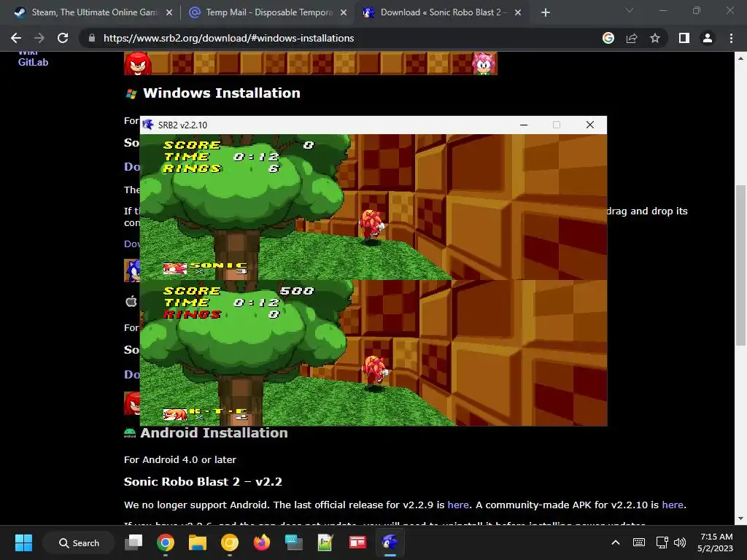
Task: Open network status in system tray
Action: (x=662, y=542)
